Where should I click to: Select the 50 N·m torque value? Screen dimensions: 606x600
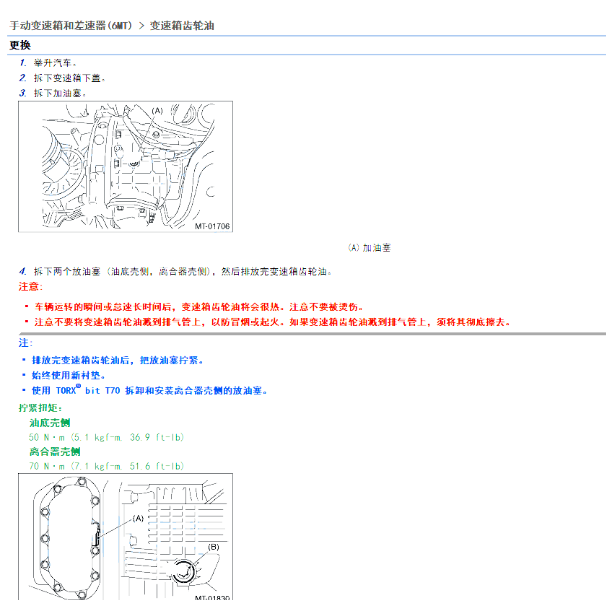106,437
